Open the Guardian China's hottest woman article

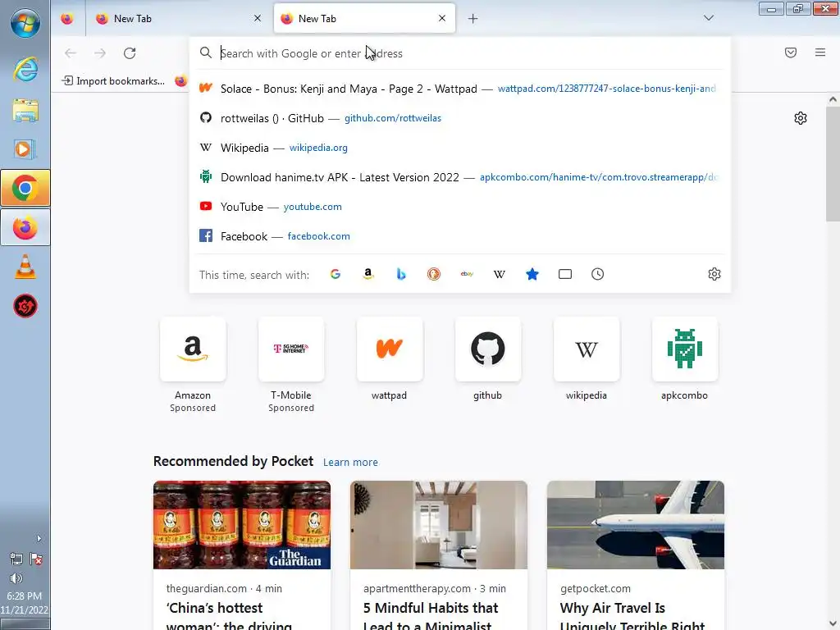(x=242, y=555)
